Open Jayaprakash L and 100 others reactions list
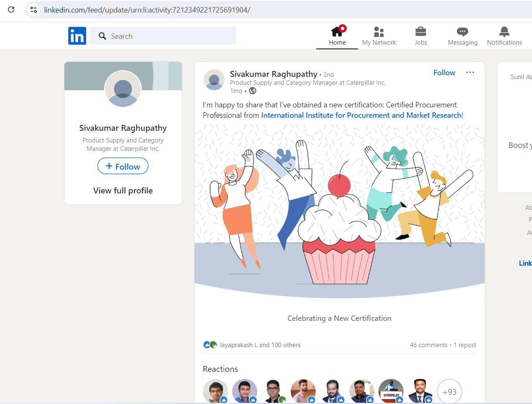The width and height of the screenshot is (532, 404). click(260, 345)
